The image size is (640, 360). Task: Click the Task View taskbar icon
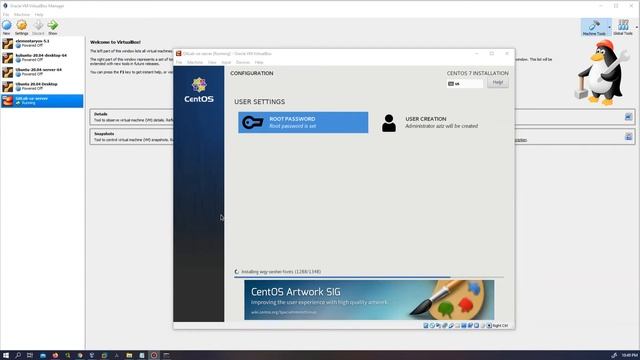point(30,356)
